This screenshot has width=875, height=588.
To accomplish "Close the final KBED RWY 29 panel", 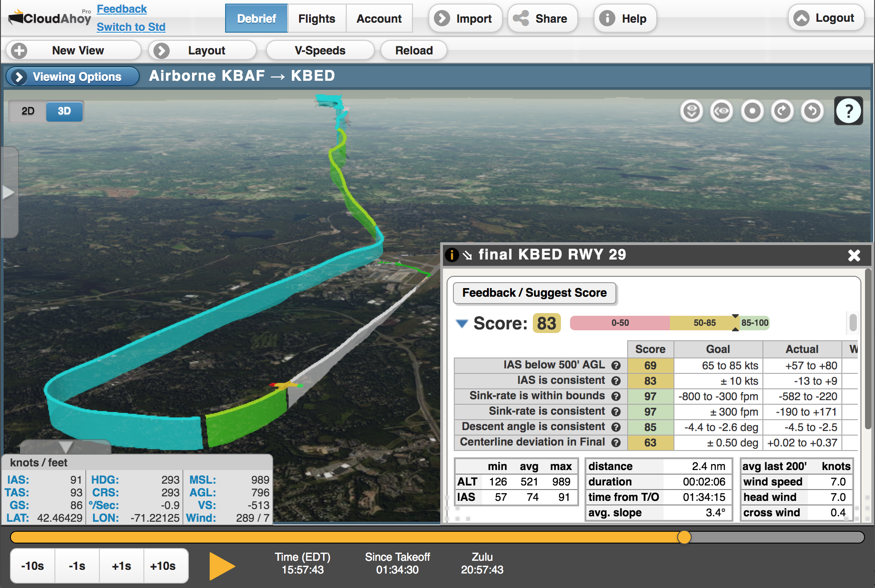I will [x=854, y=255].
